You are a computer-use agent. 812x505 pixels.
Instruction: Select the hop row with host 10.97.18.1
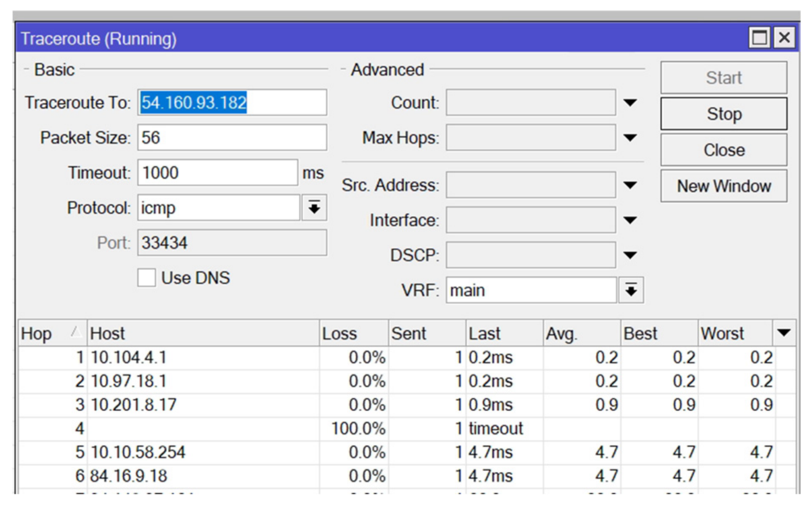coord(407,381)
